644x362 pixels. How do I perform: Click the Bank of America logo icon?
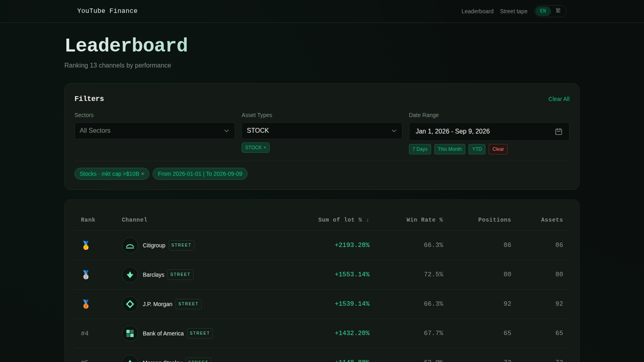pos(130,333)
